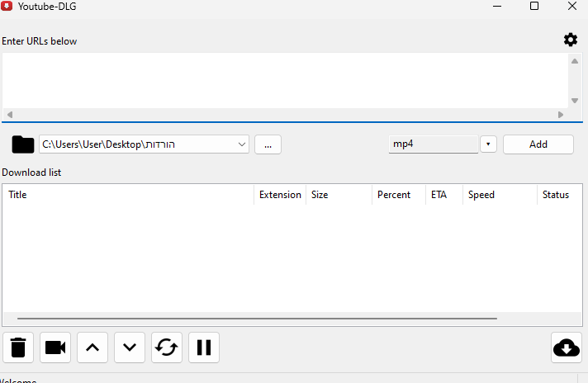Sort by the Title column header
The width and height of the screenshot is (588, 383).
click(129, 195)
